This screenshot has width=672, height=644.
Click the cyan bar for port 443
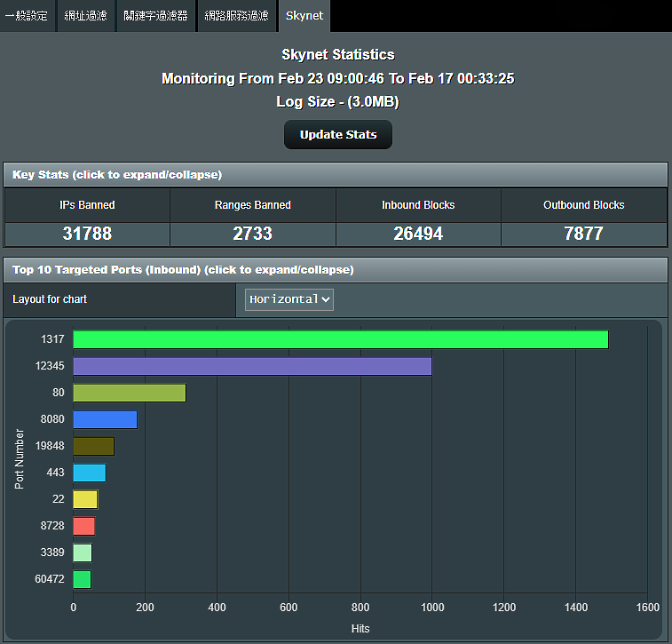(x=90, y=473)
